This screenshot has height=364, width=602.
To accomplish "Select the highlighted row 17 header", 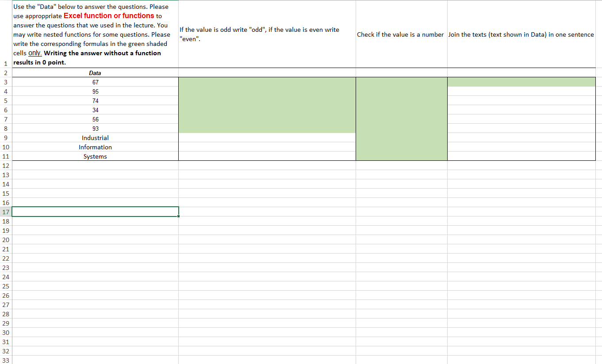I will pos(6,212).
